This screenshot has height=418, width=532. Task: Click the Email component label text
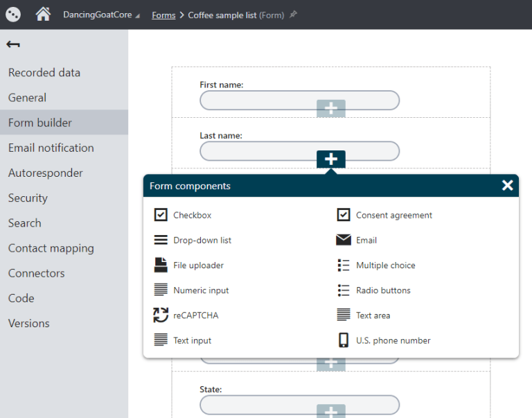point(366,240)
